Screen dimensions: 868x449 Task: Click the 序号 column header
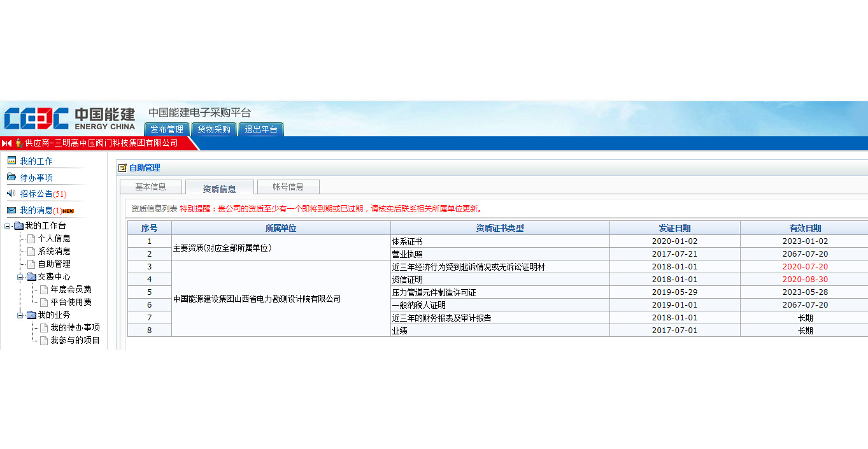(x=150, y=228)
